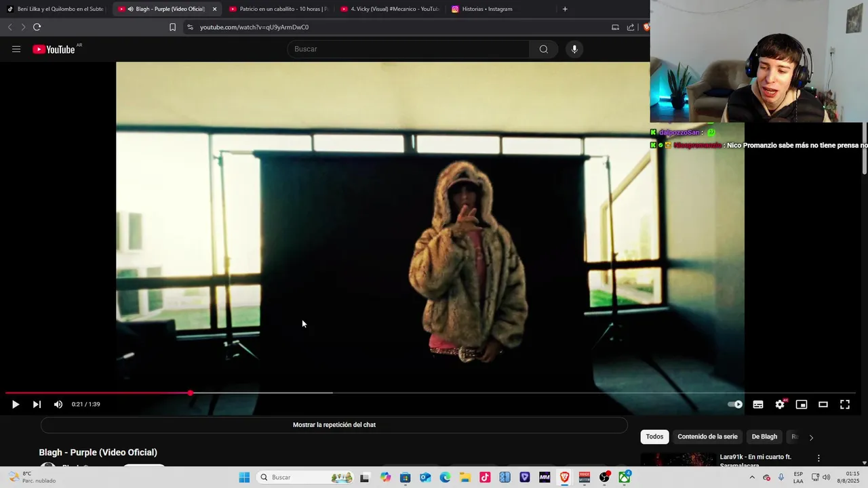Viewport: 868px width, 488px height.
Task: Open the YouTube hamburger guide menu
Action: coord(16,49)
